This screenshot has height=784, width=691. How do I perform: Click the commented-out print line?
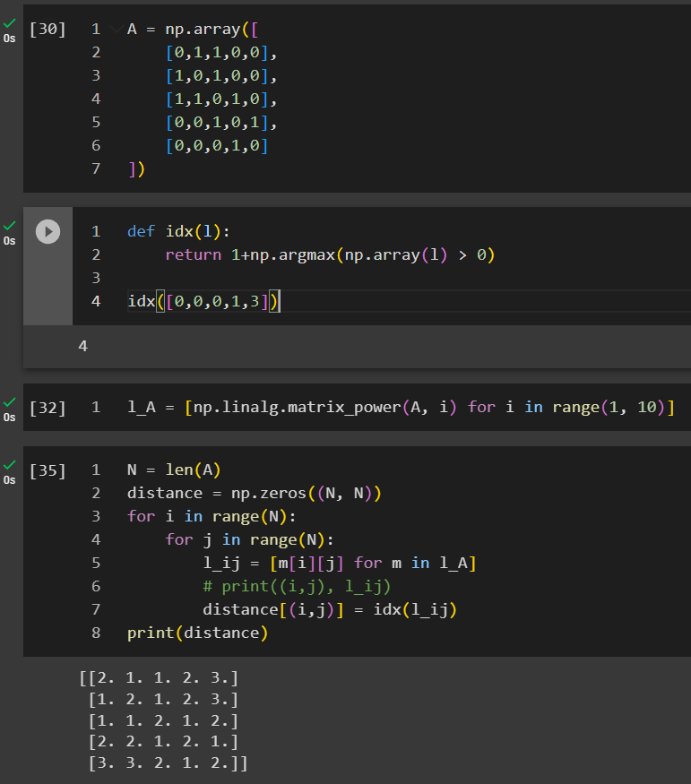click(298, 587)
